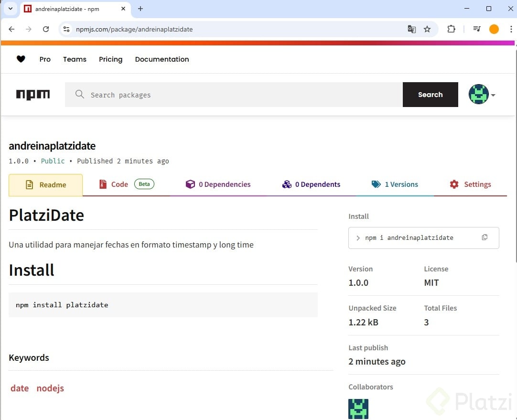Open the Pro link
This screenshot has width=517, height=420.
(45, 59)
